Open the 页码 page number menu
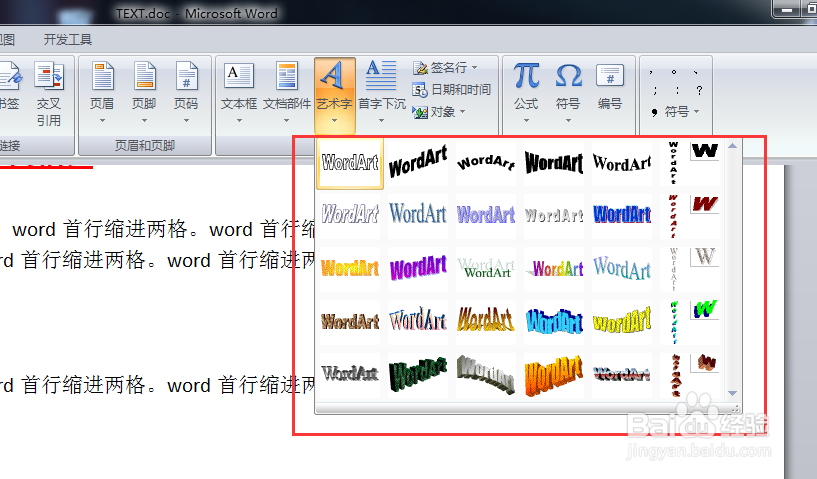 (186, 94)
